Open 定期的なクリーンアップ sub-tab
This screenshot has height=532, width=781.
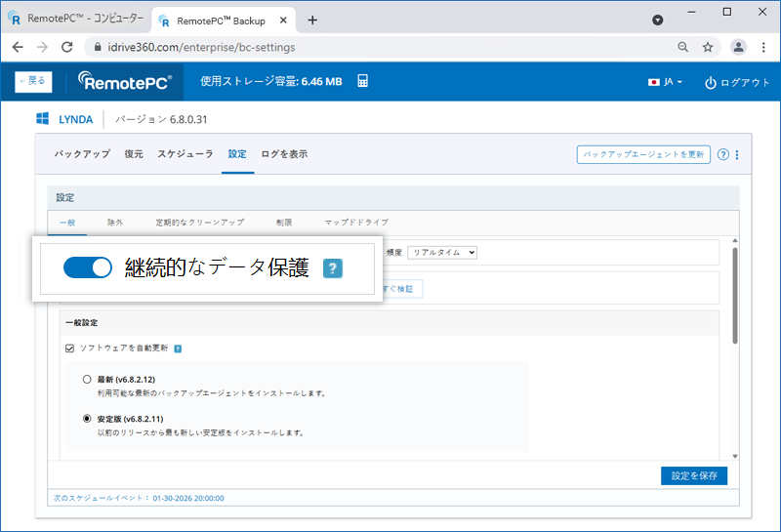200,223
